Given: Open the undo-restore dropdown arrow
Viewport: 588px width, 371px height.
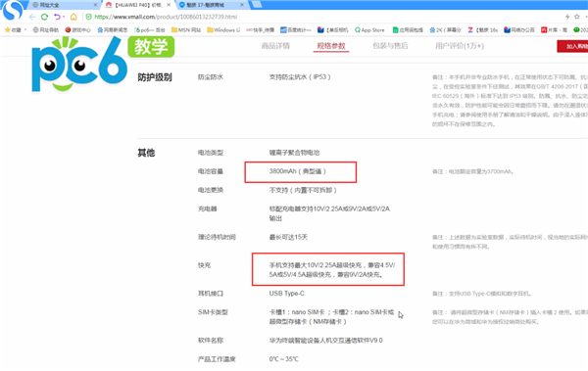Looking at the screenshot, I should tap(64, 17).
